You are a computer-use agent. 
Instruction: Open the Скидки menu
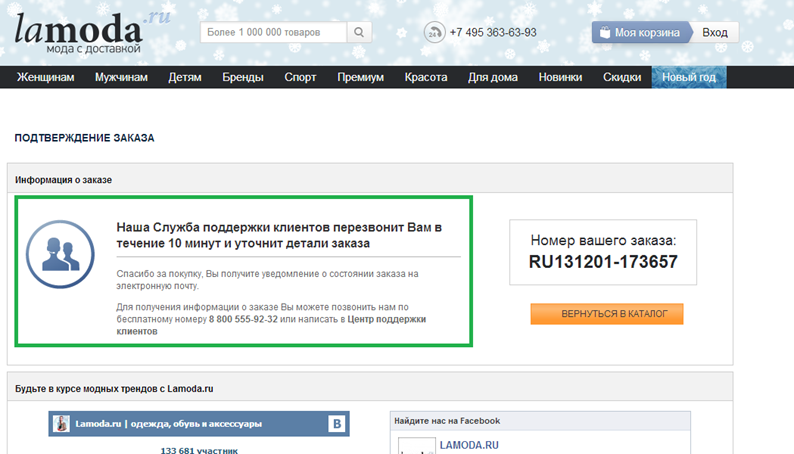click(x=622, y=77)
